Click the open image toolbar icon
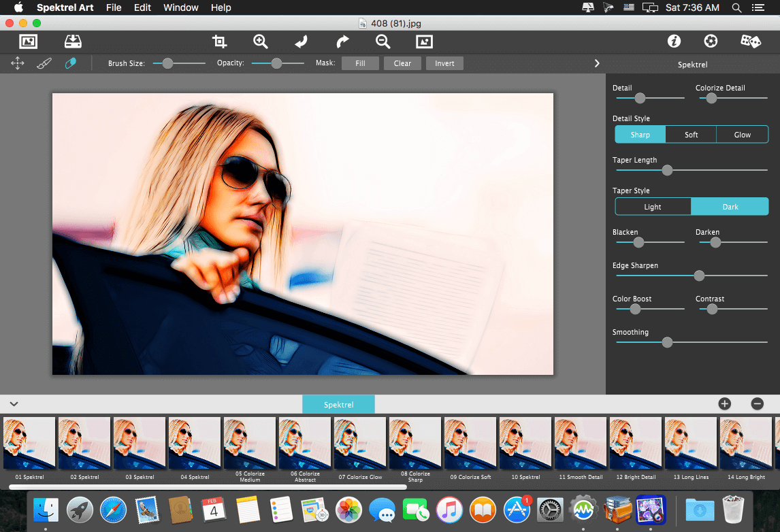This screenshot has height=532, width=780. point(29,41)
